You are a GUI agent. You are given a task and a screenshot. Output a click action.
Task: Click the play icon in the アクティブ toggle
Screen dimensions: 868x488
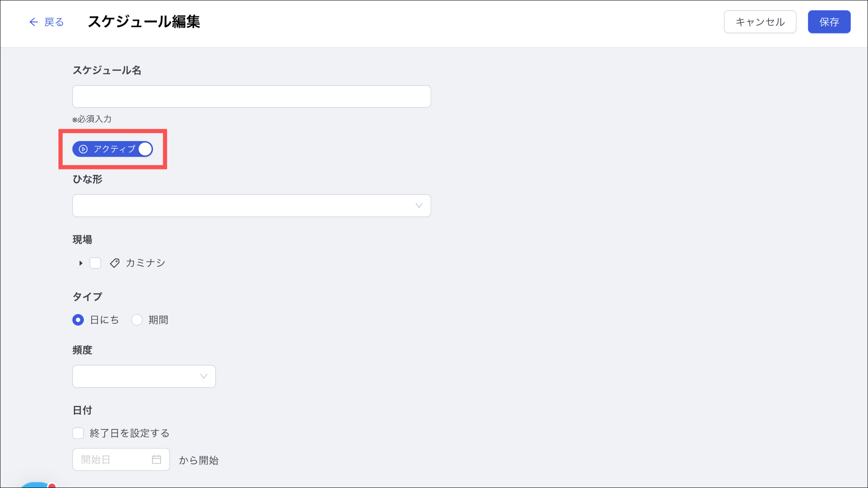point(83,149)
